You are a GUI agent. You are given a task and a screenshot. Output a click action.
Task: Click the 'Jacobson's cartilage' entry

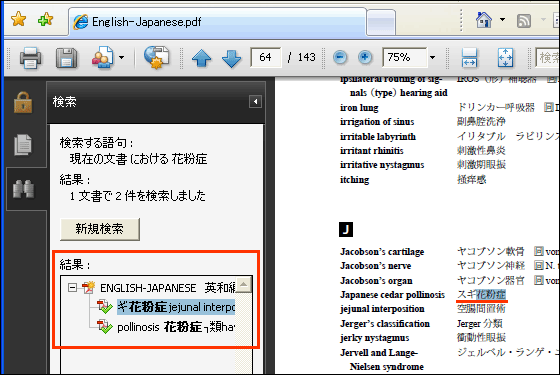tap(382, 252)
